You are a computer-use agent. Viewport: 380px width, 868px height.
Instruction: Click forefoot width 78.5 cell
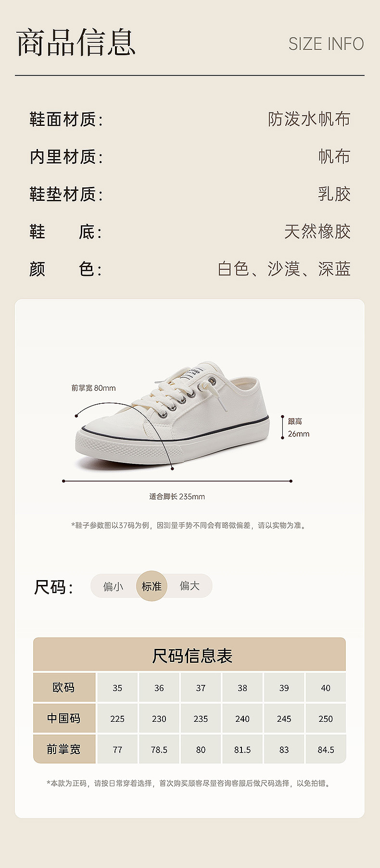point(159,749)
